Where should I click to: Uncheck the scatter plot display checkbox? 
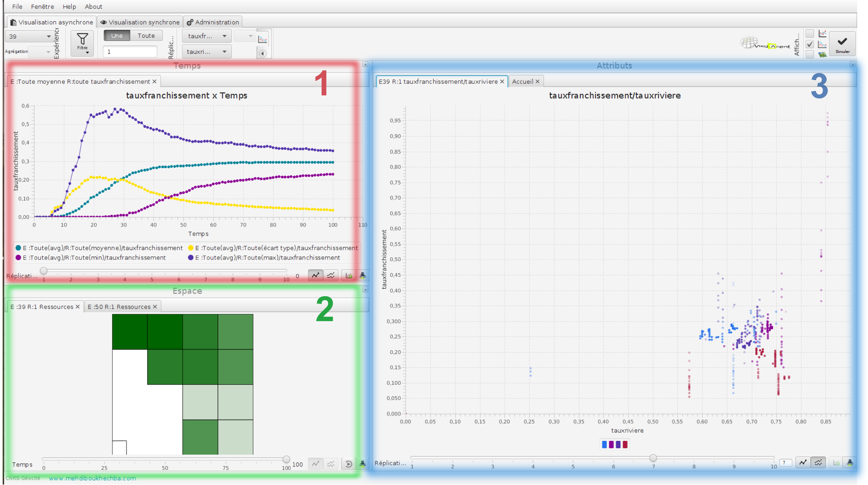tap(810, 44)
